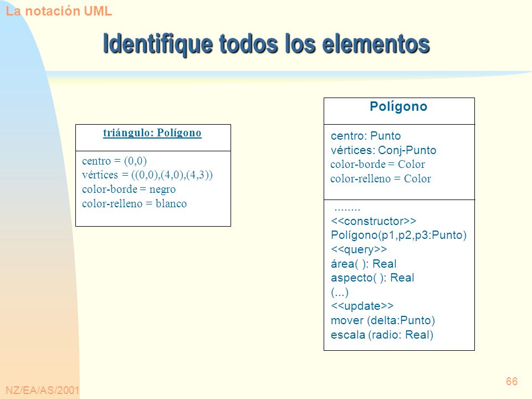This screenshot has height=399, width=532.
Task: Select operation 'escala (radio: Real)'
Action: [382, 335]
